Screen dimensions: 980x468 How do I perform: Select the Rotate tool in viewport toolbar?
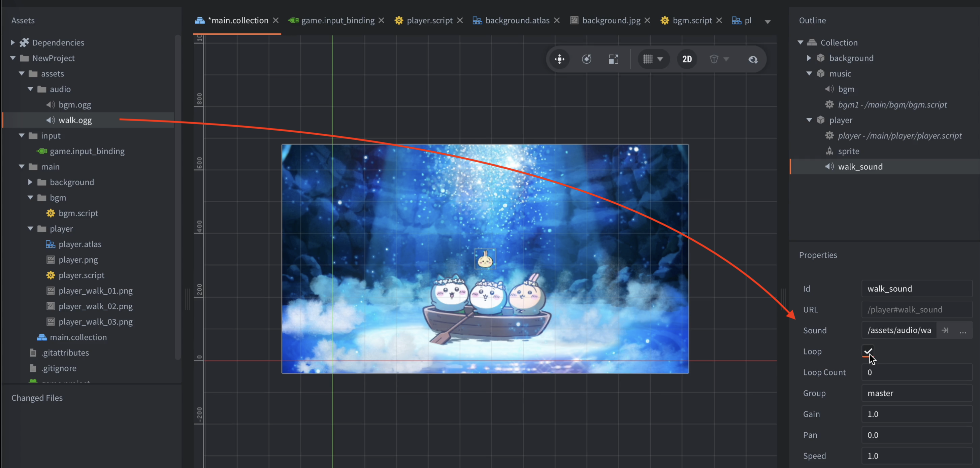coord(587,59)
